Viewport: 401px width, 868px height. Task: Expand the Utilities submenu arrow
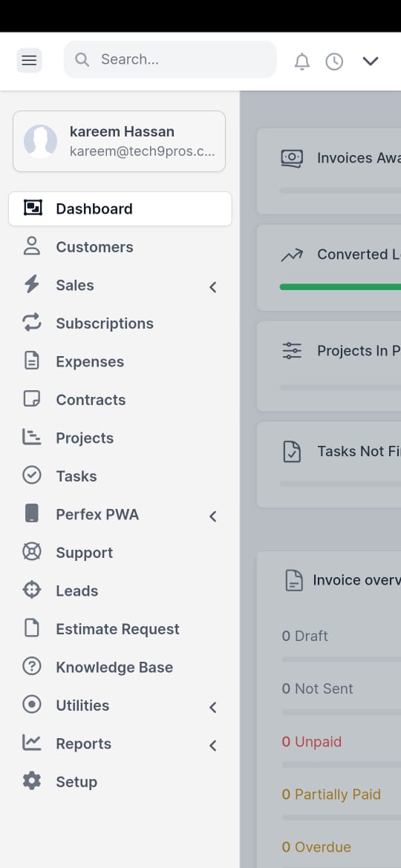(212, 707)
